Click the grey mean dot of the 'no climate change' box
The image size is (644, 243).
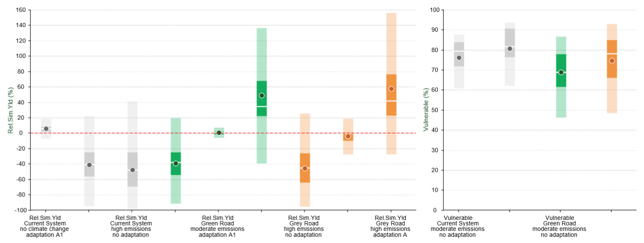pos(46,129)
